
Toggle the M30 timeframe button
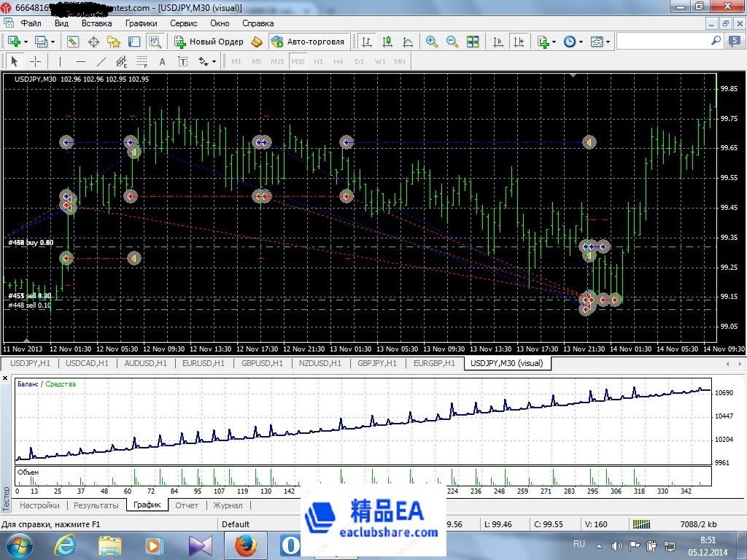[x=298, y=62]
